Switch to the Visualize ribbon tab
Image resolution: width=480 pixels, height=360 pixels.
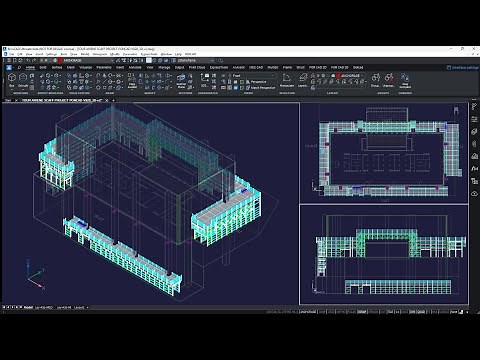pos(86,67)
